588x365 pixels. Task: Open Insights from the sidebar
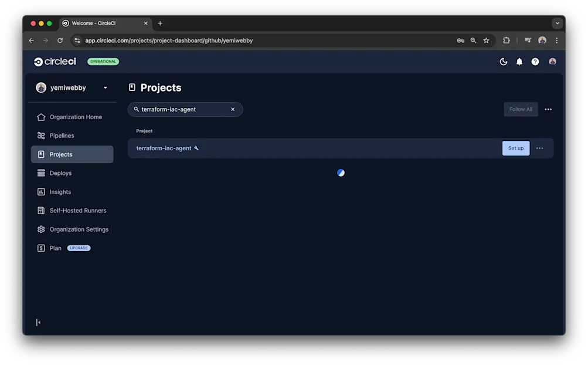point(60,192)
